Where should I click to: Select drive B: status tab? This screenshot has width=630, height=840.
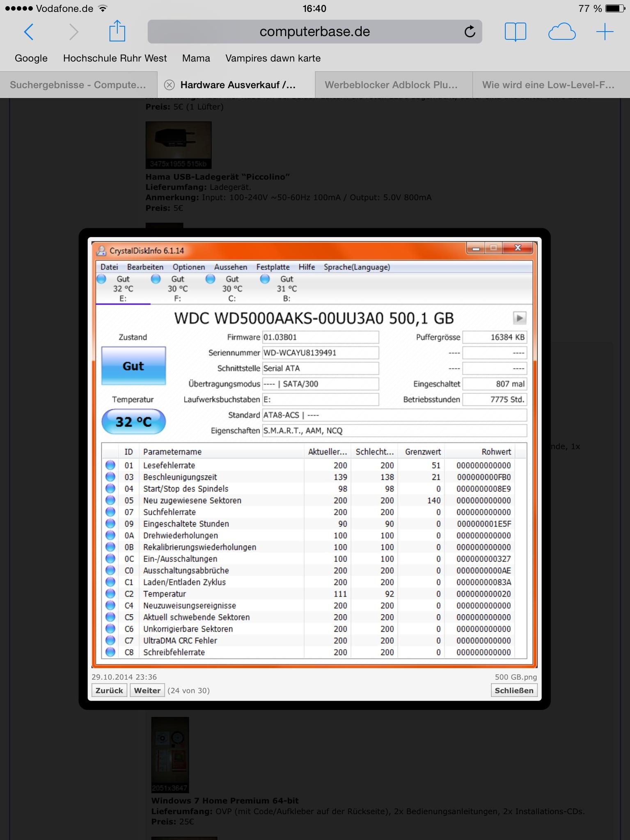point(287,289)
